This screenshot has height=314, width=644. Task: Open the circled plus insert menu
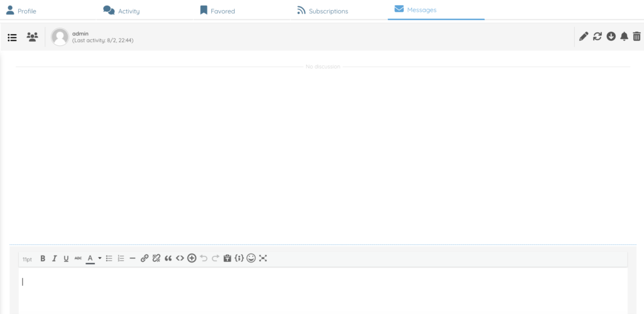pyautogui.click(x=192, y=258)
